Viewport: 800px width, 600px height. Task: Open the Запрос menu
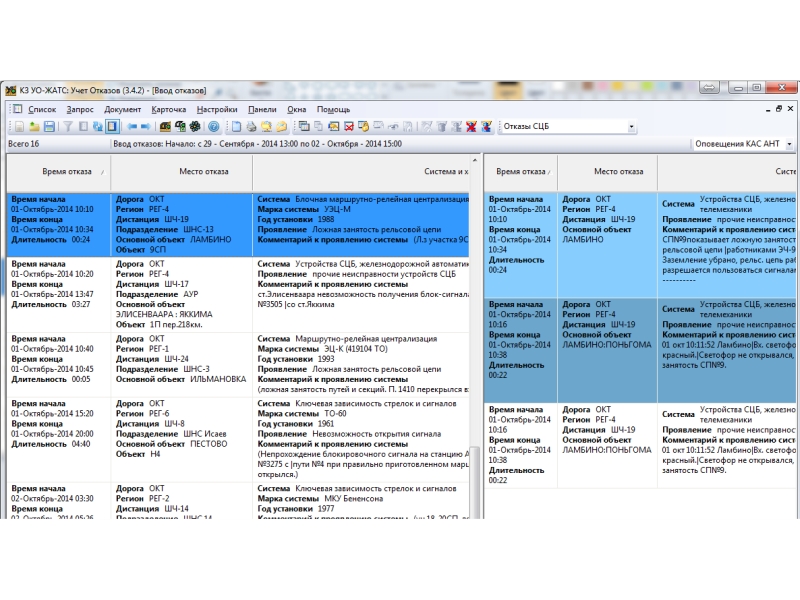click(x=80, y=109)
